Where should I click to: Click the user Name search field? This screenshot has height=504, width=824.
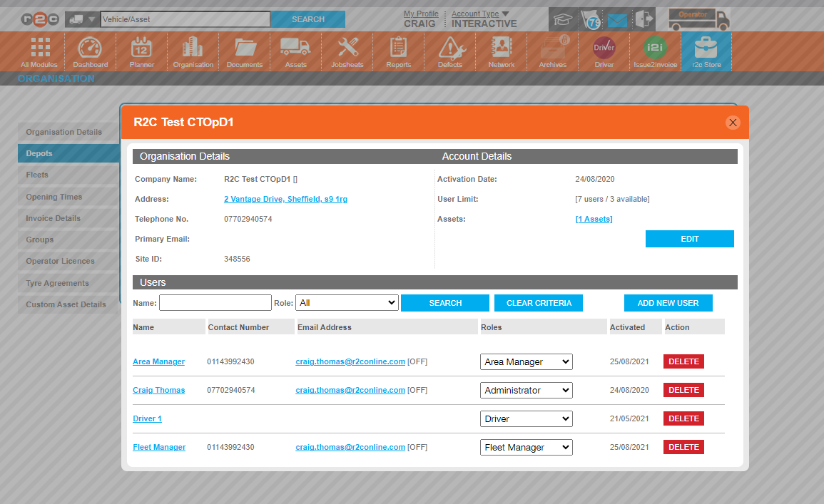215,303
